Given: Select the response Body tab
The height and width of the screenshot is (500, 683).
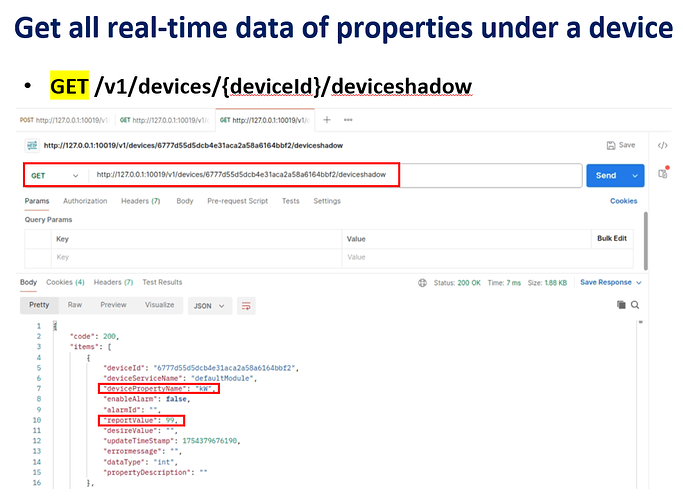Looking at the screenshot, I should click(x=28, y=282).
